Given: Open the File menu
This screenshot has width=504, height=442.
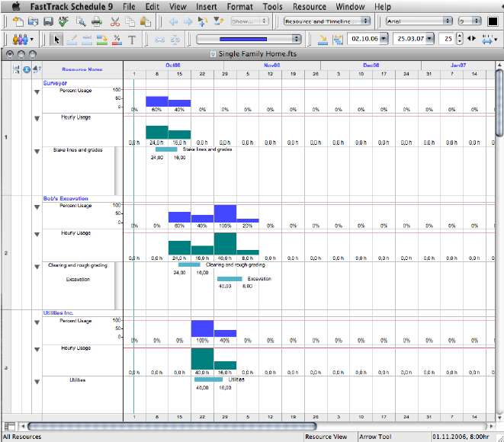Looking at the screenshot, I should [129, 6].
